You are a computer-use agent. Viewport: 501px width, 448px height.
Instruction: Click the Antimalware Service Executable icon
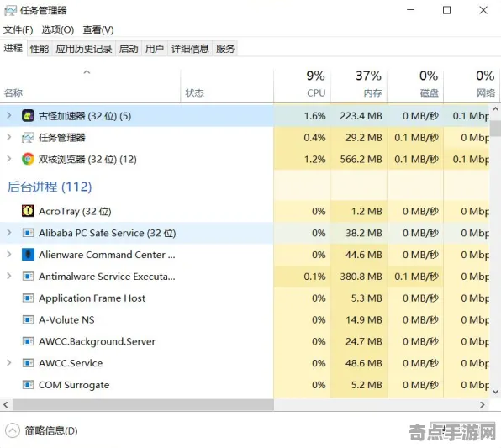(28, 276)
